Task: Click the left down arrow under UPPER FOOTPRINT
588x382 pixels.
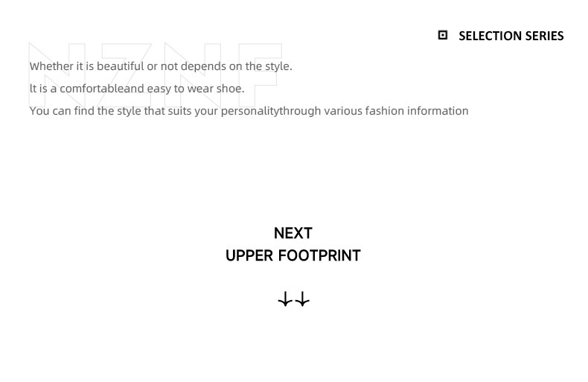Action: tap(285, 300)
